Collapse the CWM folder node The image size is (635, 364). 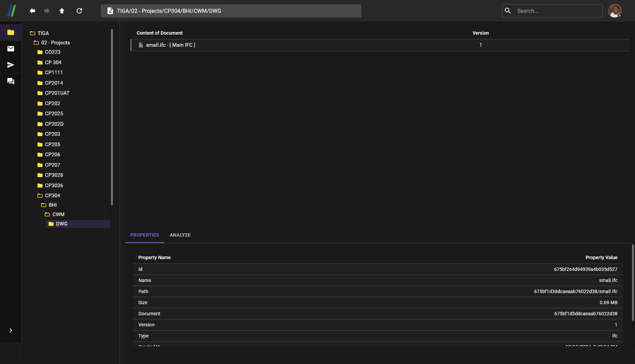coord(47,214)
